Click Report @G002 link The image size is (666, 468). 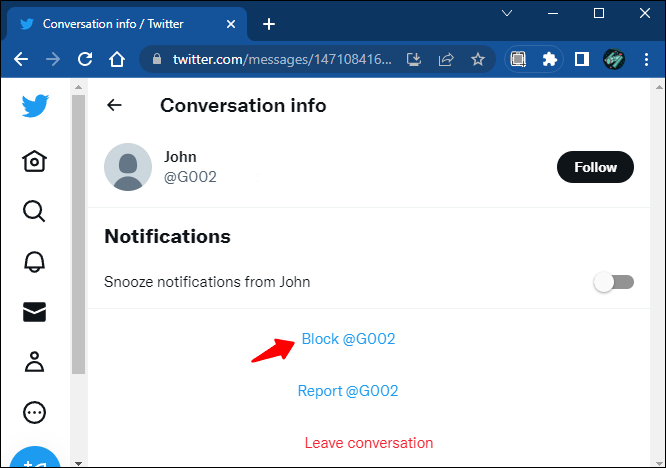click(x=348, y=391)
